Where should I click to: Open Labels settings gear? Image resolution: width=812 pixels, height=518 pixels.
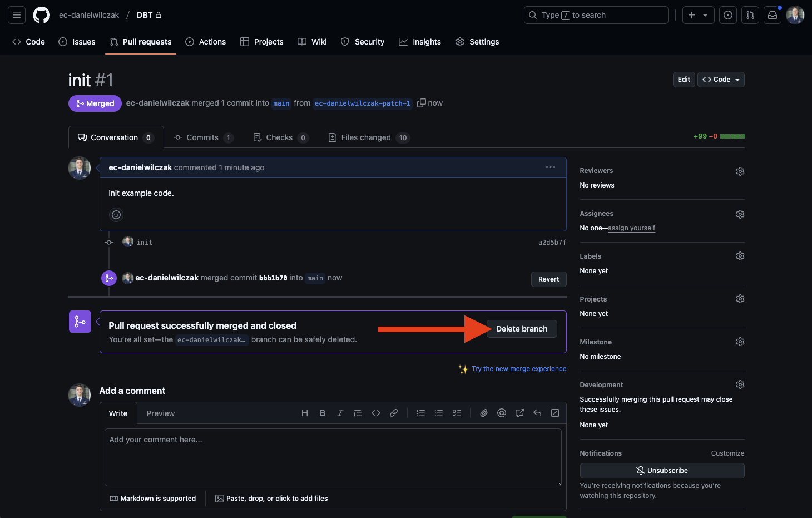coord(740,256)
